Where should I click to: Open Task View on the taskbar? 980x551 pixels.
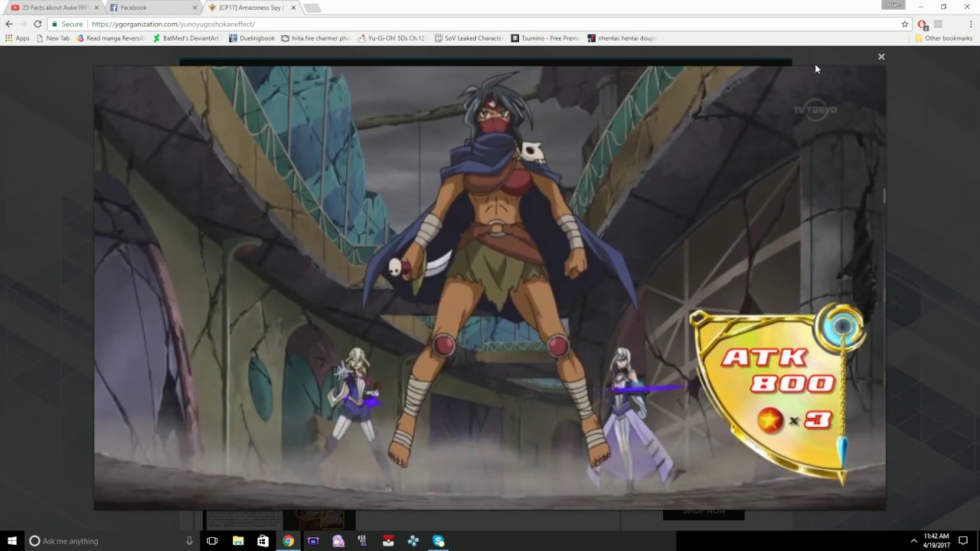click(212, 541)
